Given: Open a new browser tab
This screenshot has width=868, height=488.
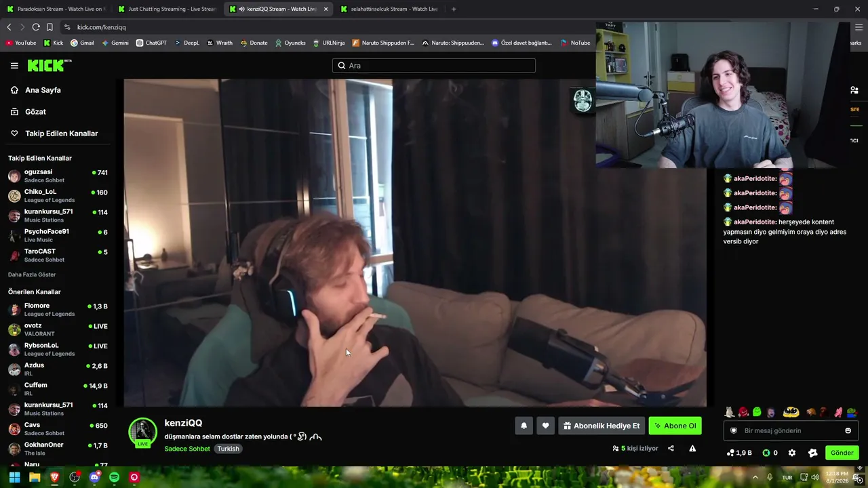Looking at the screenshot, I should (454, 9).
